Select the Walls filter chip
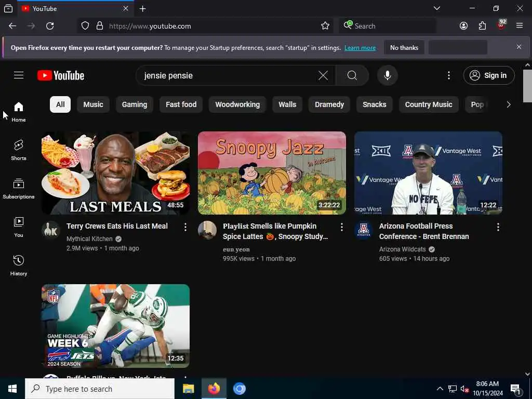This screenshot has height=399, width=532. tap(287, 104)
